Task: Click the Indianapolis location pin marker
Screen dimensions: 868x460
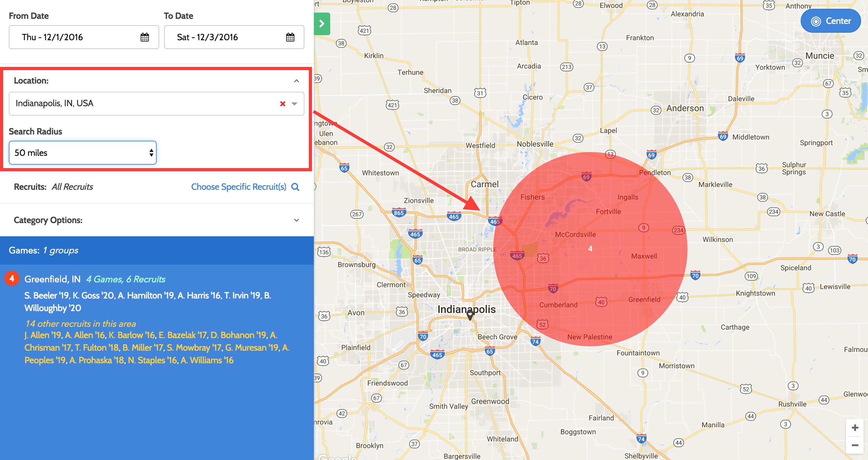Action: click(x=470, y=315)
